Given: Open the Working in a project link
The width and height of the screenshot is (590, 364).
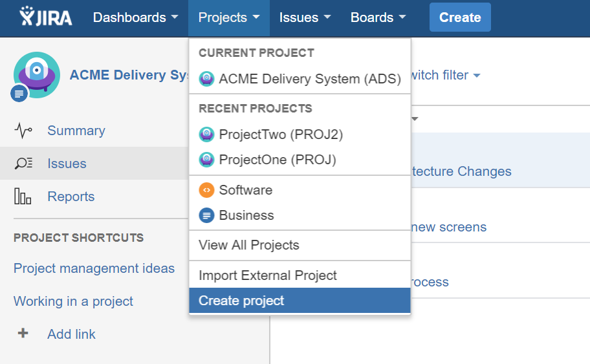Looking at the screenshot, I should click(x=73, y=301).
